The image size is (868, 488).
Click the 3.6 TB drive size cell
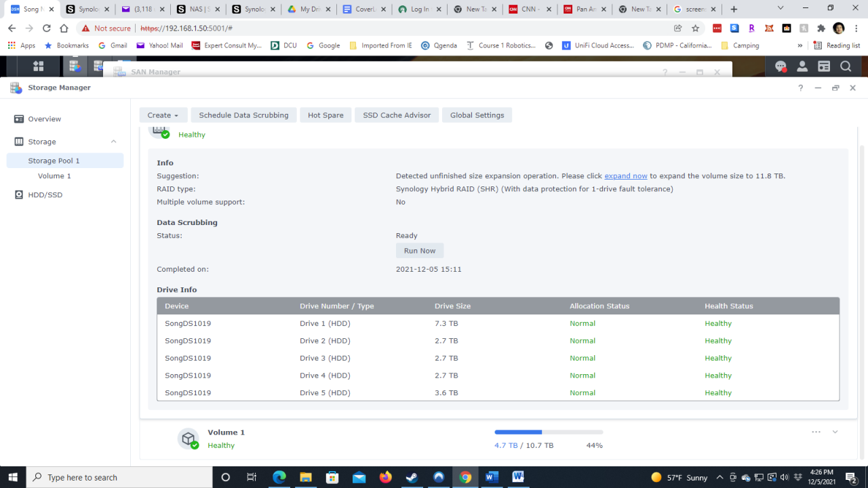[x=446, y=392]
